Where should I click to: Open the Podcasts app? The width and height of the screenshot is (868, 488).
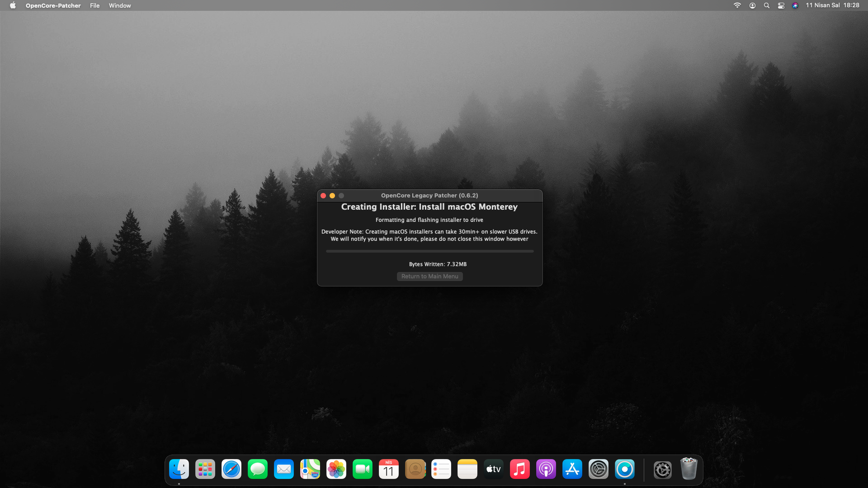coord(546,469)
